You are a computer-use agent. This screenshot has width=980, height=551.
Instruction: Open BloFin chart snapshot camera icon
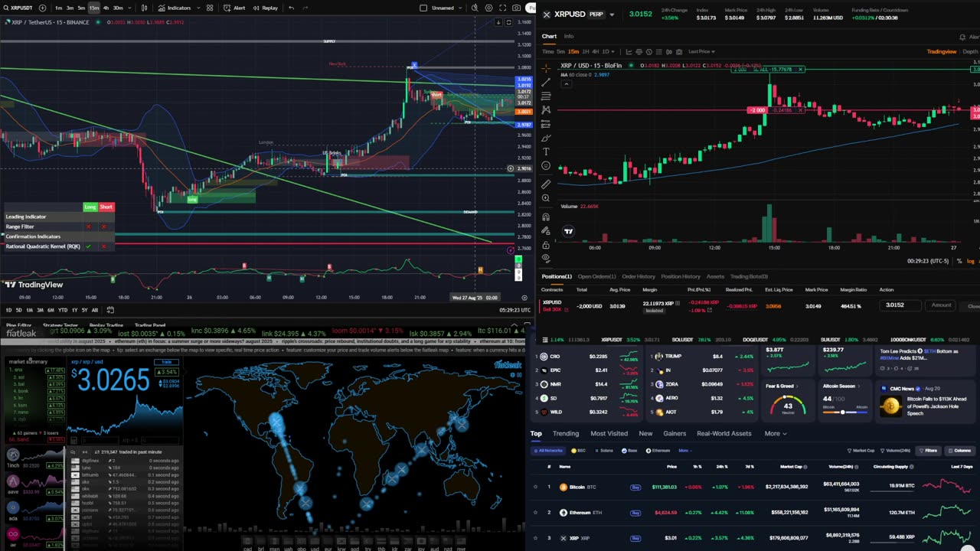(x=679, y=51)
